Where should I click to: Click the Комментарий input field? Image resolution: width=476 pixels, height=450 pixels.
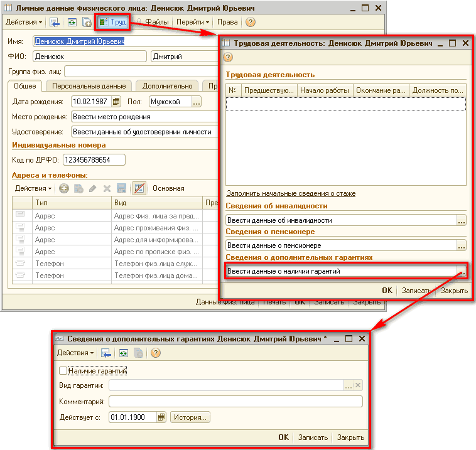click(235, 402)
